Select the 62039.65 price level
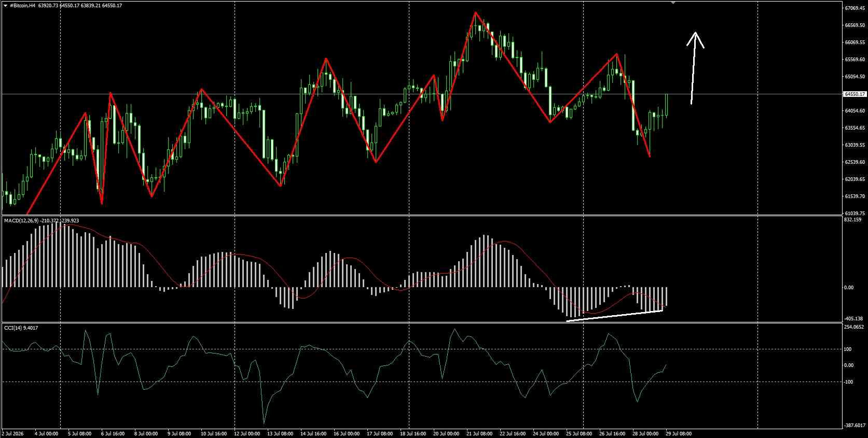The height and width of the screenshot is (438, 868). pyautogui.click(x=854, y=179)
